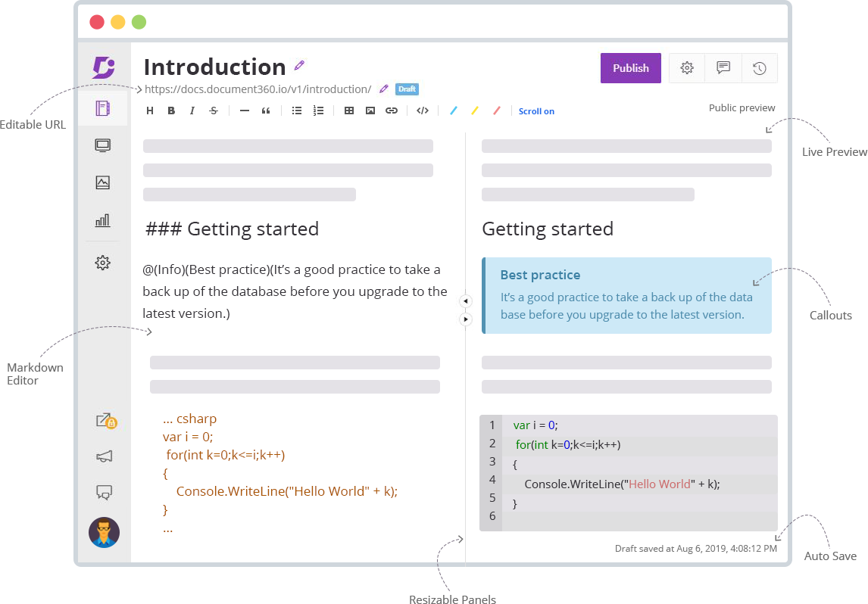Click the monitor icon in the sidebar
The image size is (868, 604).
(103, 145)
